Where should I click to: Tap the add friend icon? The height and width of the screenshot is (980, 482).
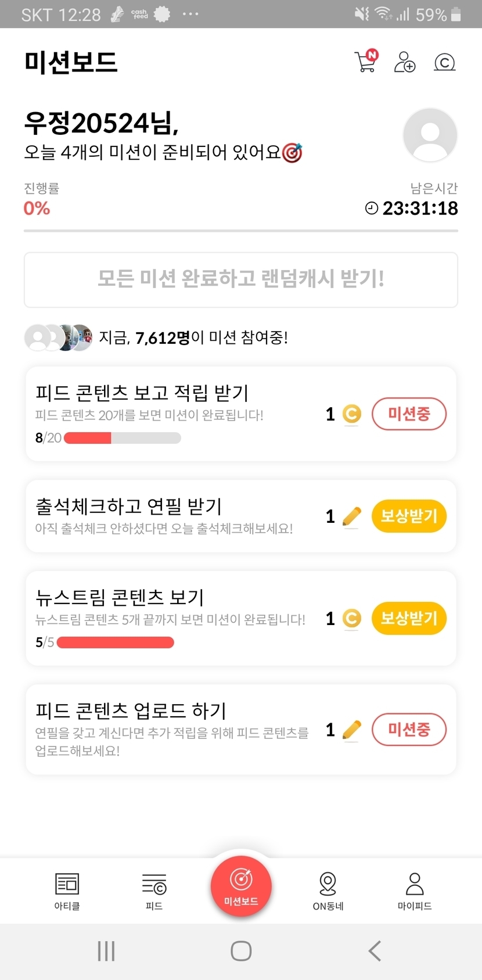[x=405, y=62]
